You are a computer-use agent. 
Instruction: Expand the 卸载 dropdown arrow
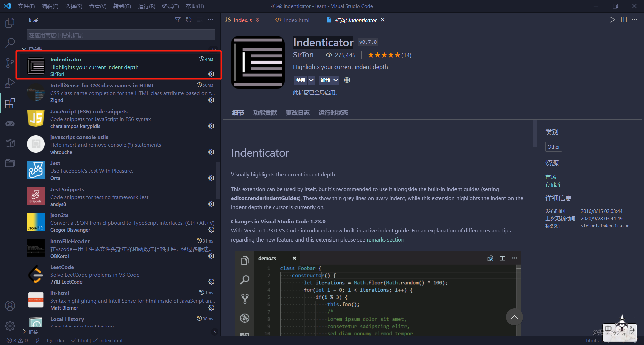336,80
